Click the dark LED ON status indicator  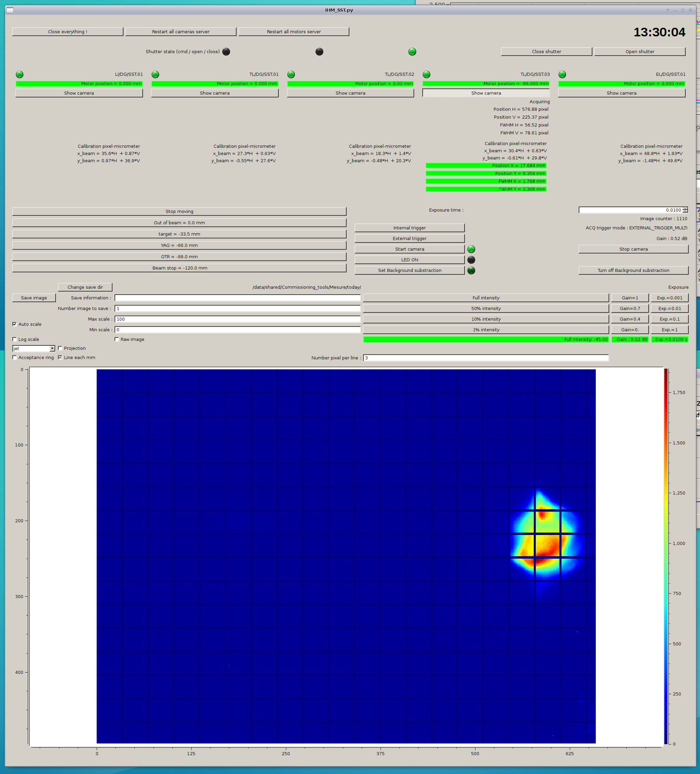[x=471, y=260]
